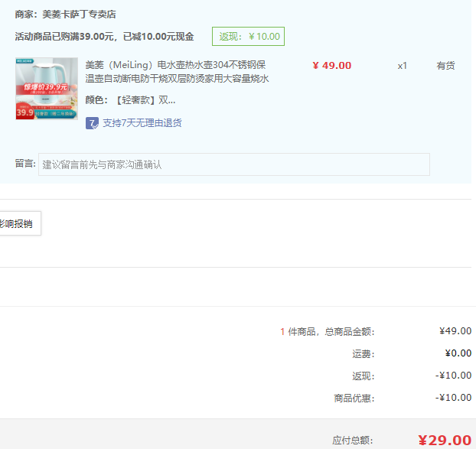Click the 应付总额 ¥29.00 total
The image size is (476, 449).
click(x=444, y=440)
